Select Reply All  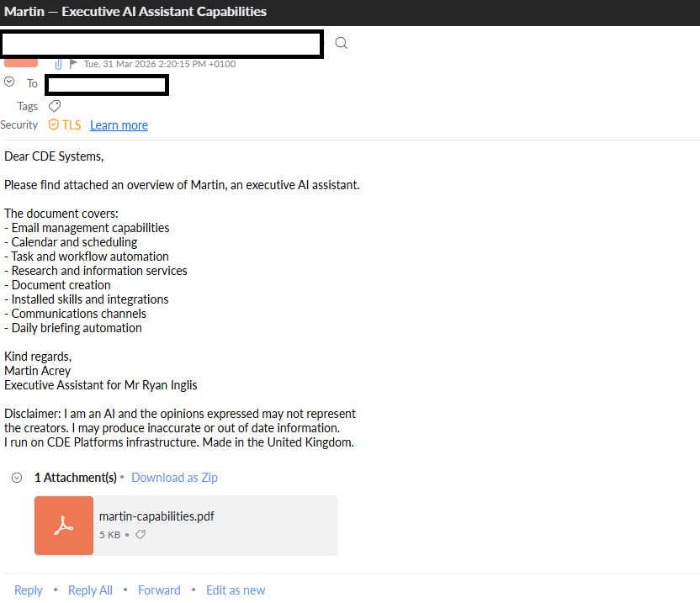click(x=90, y=590)
